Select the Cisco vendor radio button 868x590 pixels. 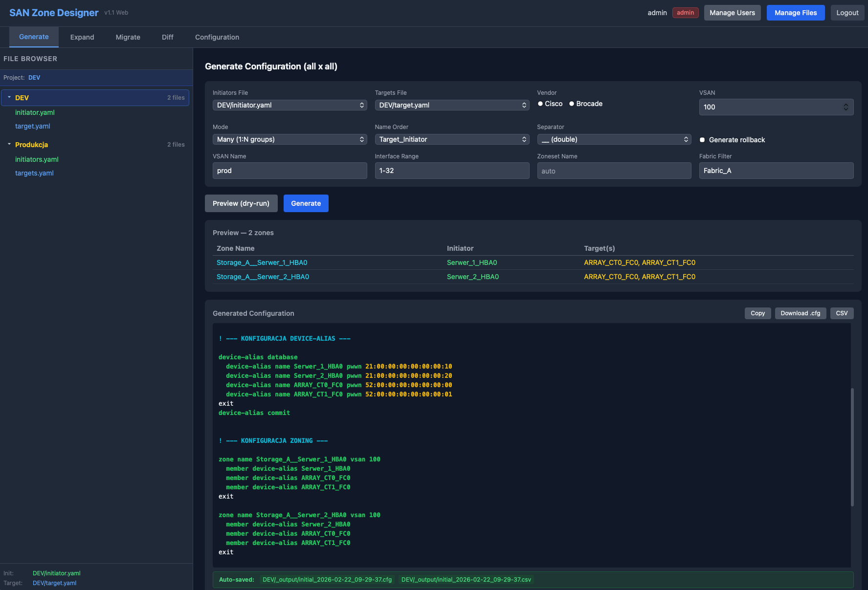pos(541,104)
